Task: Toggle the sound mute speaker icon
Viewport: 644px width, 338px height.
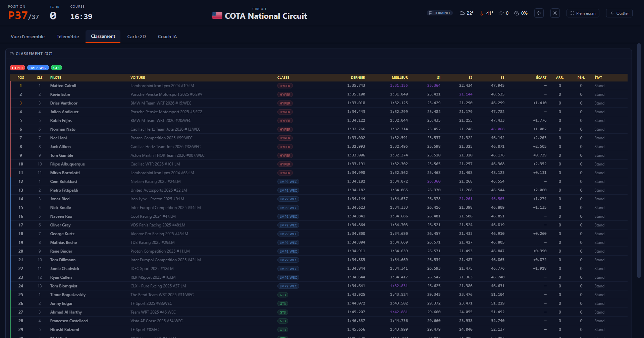Action: pos(539,13)
